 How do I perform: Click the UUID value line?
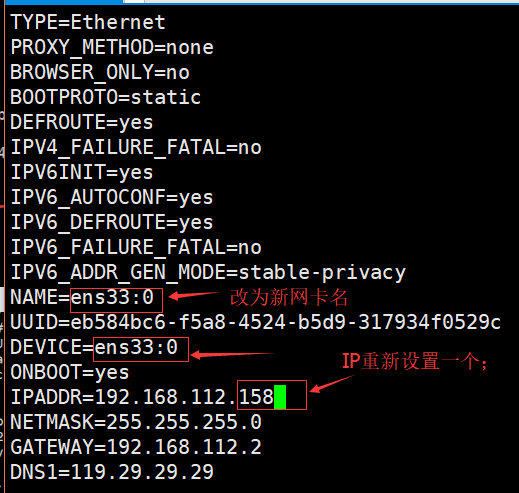point(256,322)
